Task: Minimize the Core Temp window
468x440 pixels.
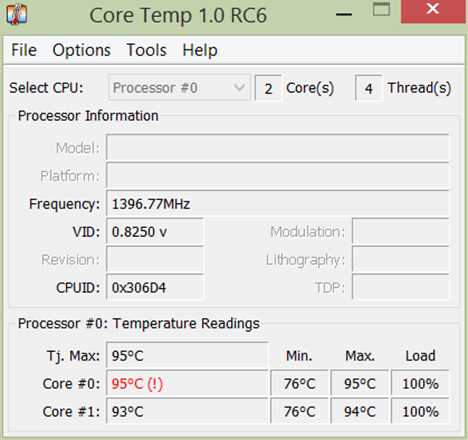Action: click(344, 14)
